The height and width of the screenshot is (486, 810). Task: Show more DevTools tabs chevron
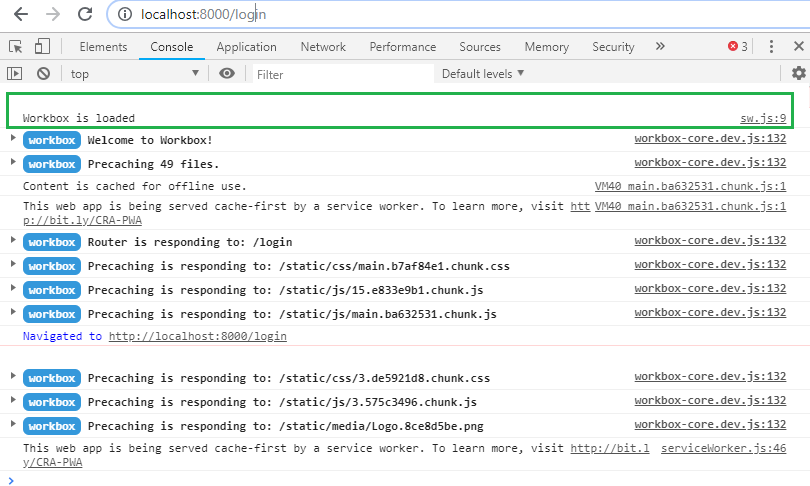(660, 46)
